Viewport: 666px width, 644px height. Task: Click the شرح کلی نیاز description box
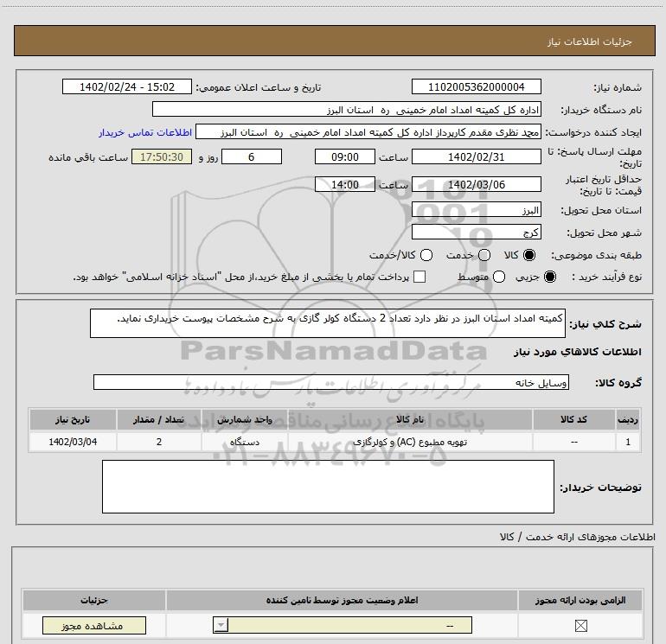click(328, 323)
